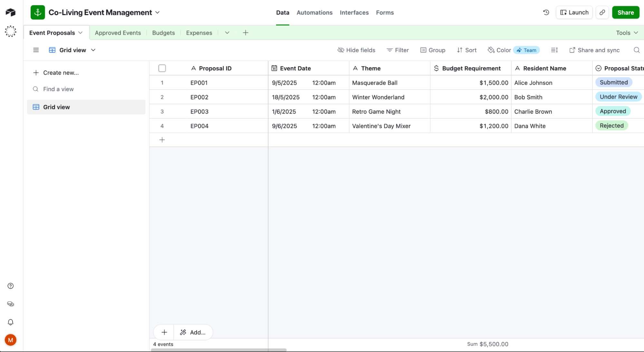Expand the more tables chevron

227,33
